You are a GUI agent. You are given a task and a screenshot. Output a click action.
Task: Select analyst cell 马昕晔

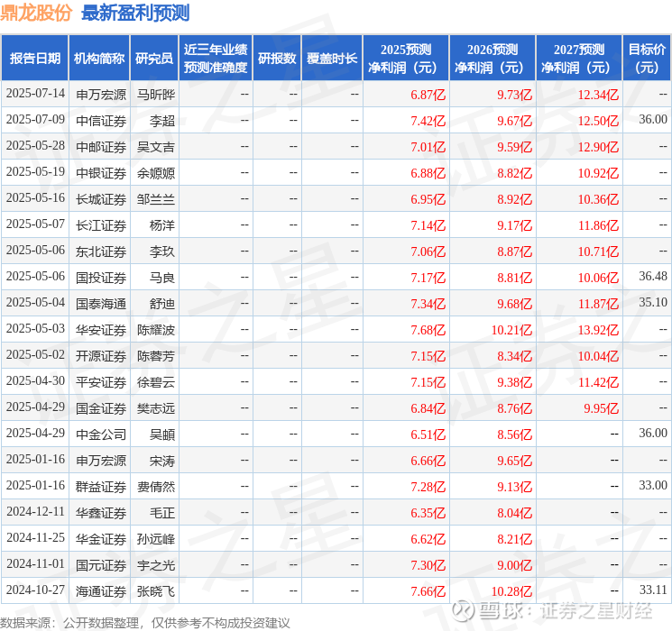tap(156, 95)
